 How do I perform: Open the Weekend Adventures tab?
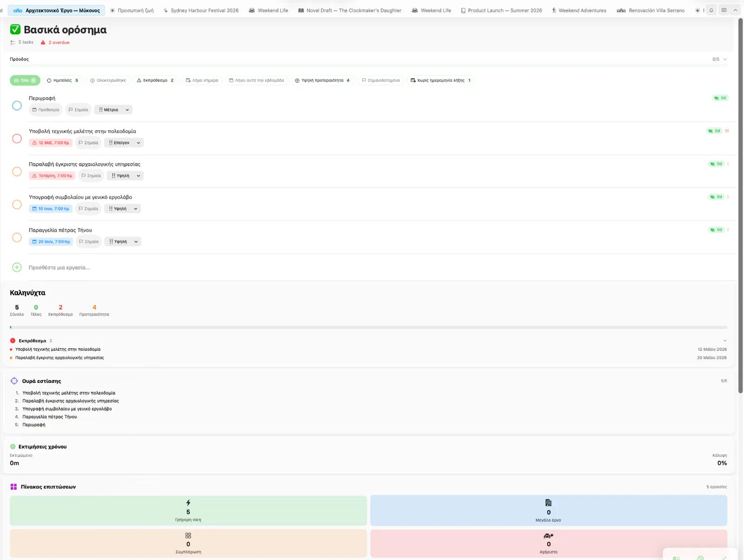(579, 10)
